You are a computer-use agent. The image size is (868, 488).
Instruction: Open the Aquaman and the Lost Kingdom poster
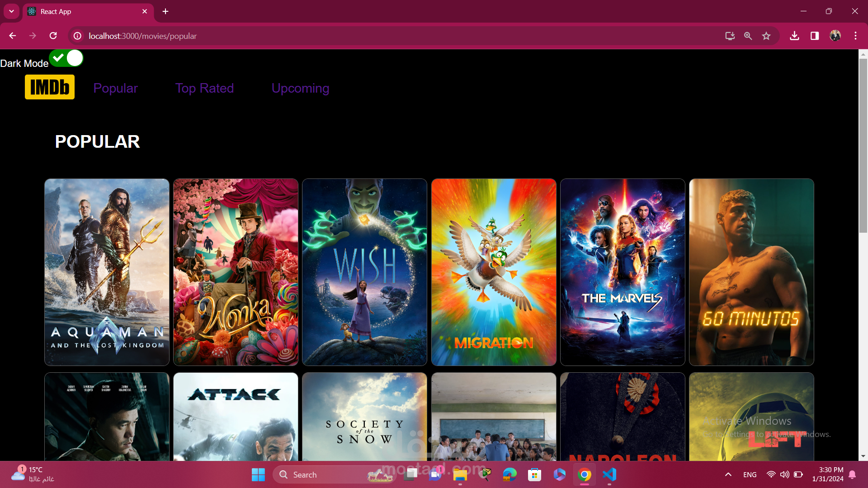pyautogui.click(x=107, y=272)
